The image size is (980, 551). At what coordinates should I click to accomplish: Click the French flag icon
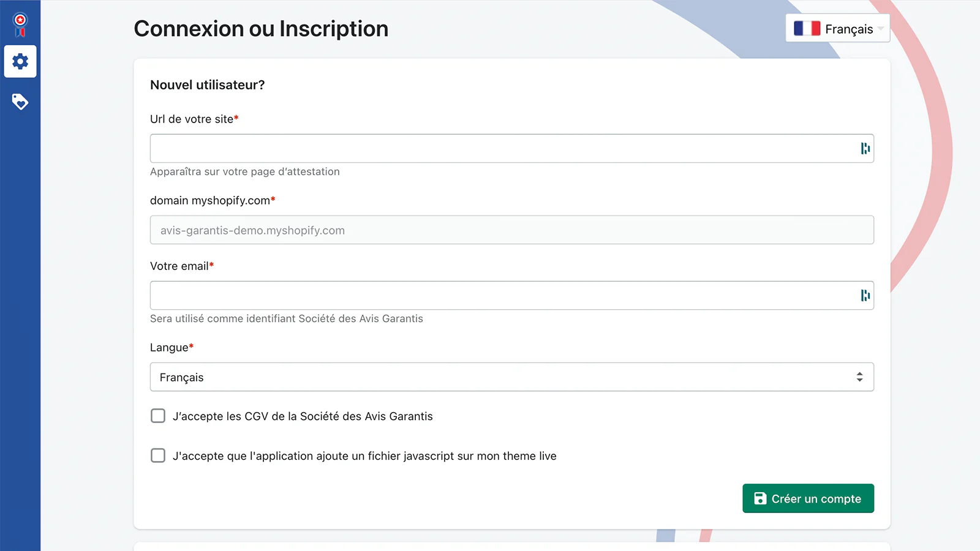click(807, 28)
